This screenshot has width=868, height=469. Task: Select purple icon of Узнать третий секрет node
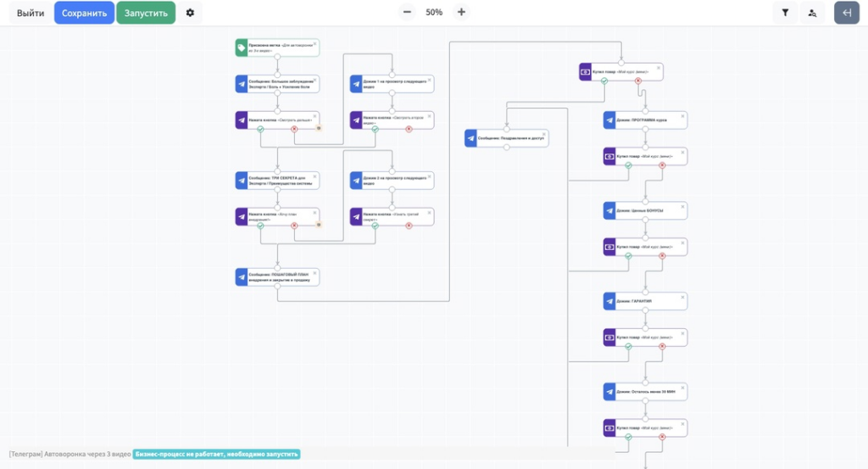point(356,216)
